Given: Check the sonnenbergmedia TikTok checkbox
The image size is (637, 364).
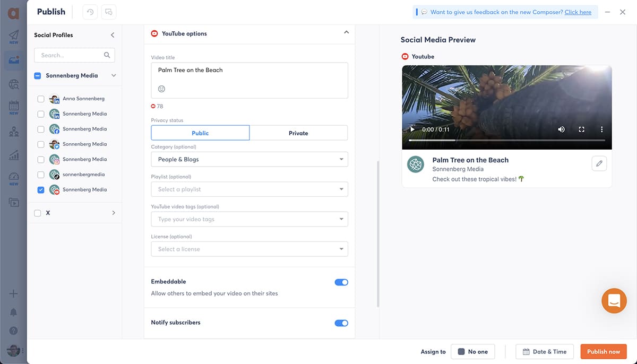Looking at the screenshot, I should pos(41,175).
